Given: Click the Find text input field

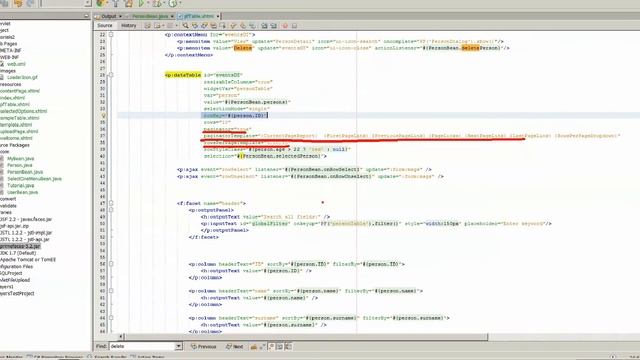Looking at the screenshot, I should coord(142,346).
